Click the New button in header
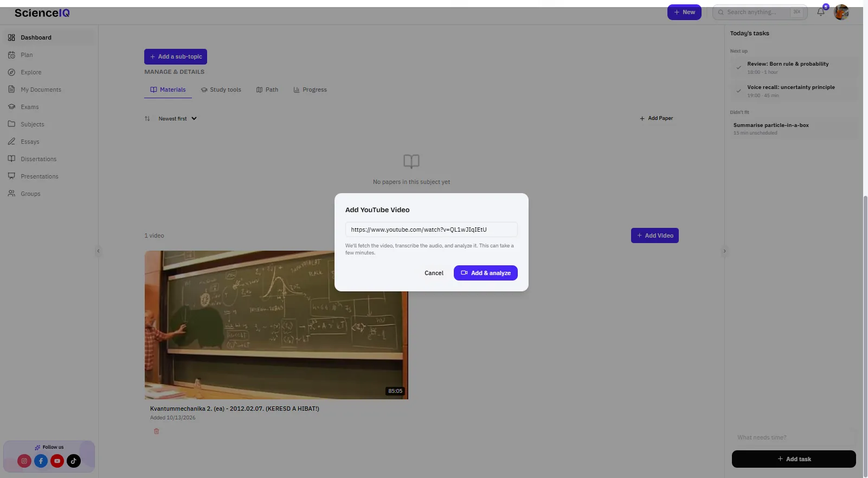The image size is (868, 478). [684, 12]
